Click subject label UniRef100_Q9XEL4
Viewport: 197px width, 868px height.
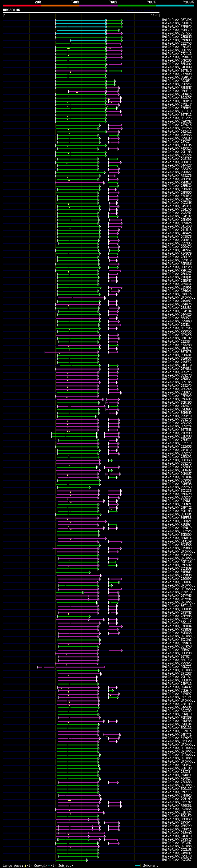(177, 325)
